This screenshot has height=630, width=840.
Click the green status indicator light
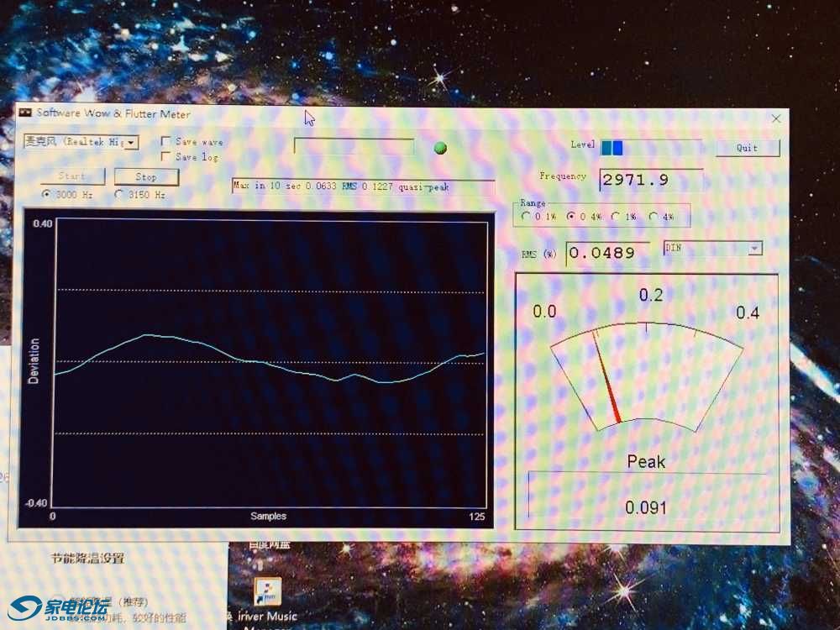point(440,148)
